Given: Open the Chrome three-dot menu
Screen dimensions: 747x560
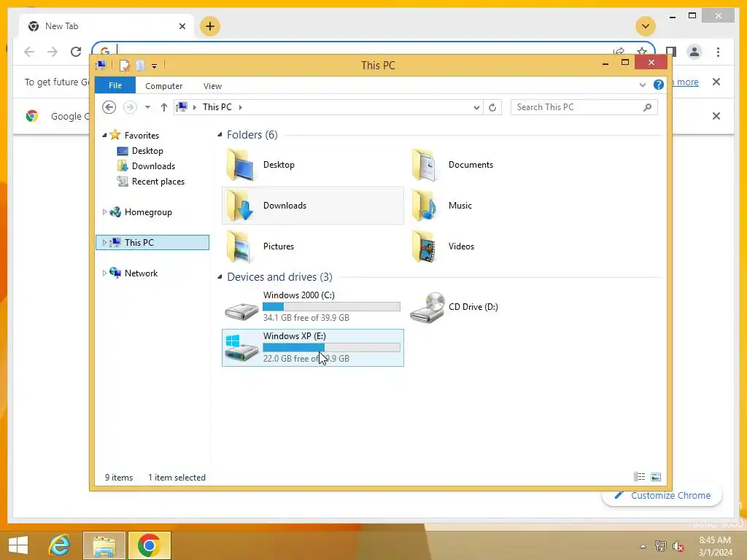Looking at the screenshot, I should tap(718, 52).
